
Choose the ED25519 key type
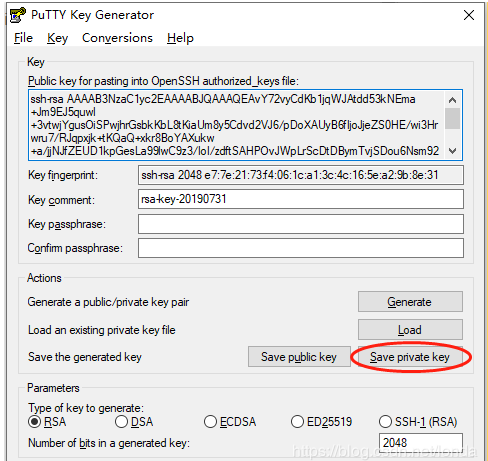[297, 422]
